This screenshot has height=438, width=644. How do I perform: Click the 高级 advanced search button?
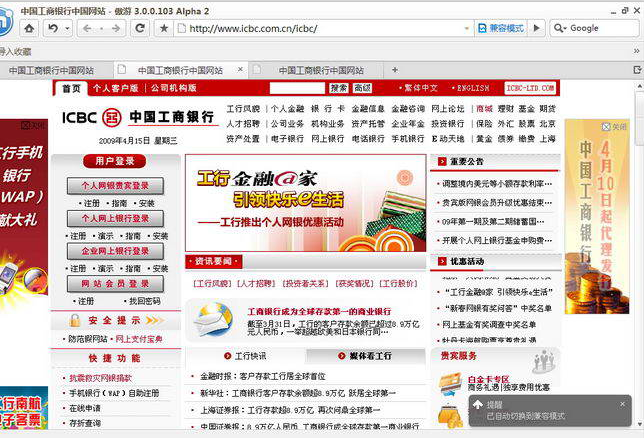[x=363, y=88]
